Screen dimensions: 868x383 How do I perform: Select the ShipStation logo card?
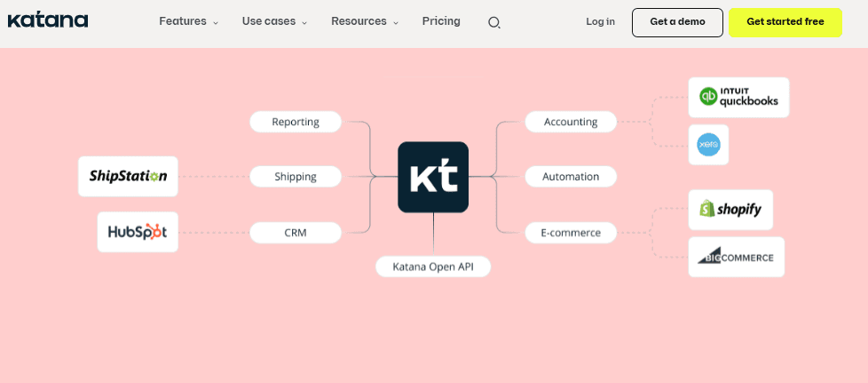pos(128,176)
